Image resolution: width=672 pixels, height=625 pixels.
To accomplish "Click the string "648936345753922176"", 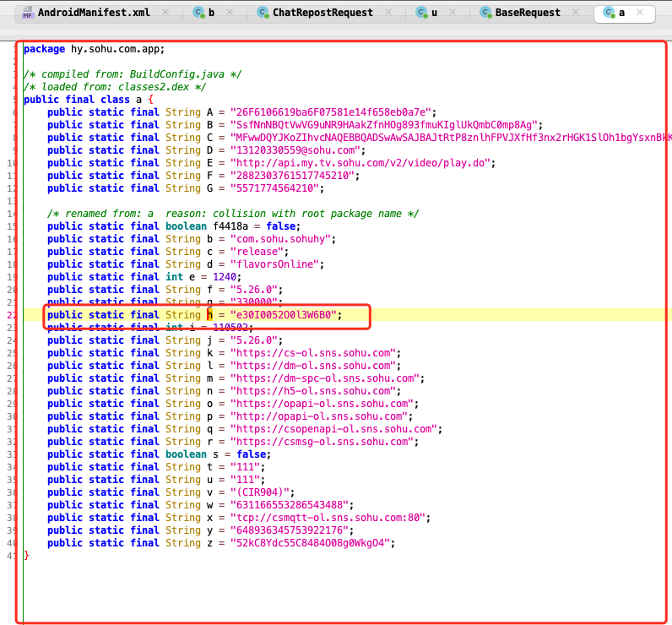I will tap(290, 530).
